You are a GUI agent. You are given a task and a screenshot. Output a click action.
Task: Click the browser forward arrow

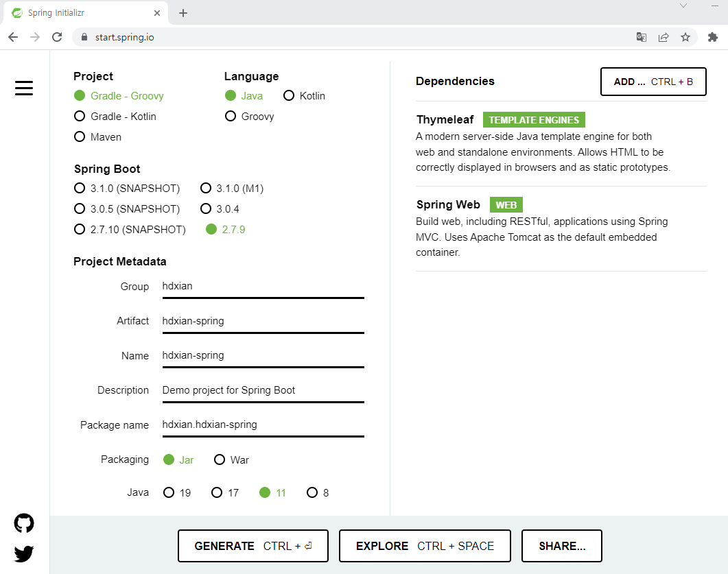(x=35, y=37)
